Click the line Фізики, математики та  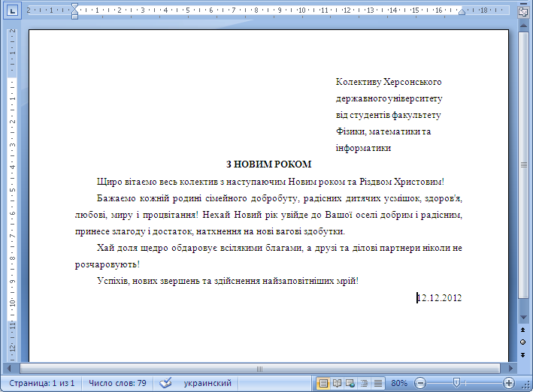tap(383, 131)
